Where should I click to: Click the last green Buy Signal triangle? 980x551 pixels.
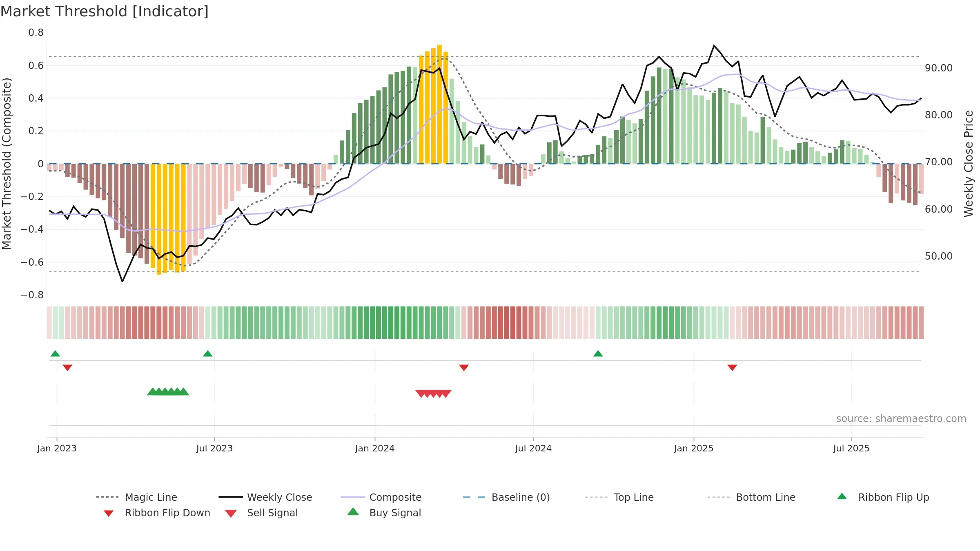click(x=184, y=391)
